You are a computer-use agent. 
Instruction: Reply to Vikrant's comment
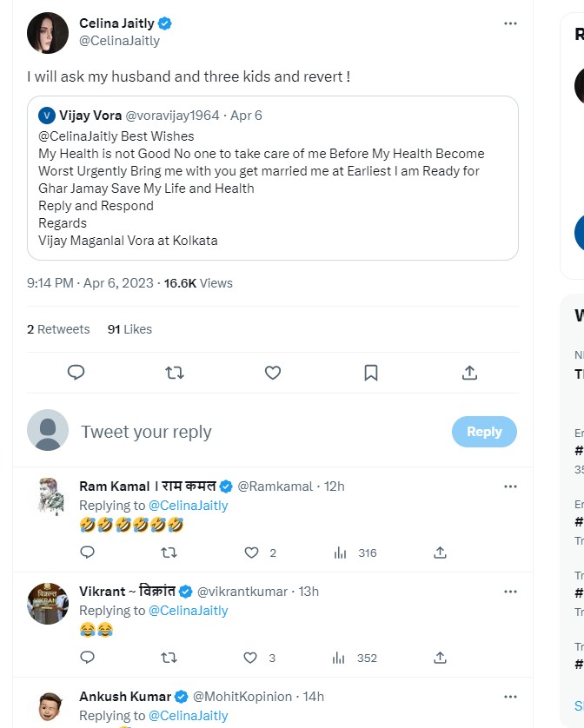click(87, 658)
